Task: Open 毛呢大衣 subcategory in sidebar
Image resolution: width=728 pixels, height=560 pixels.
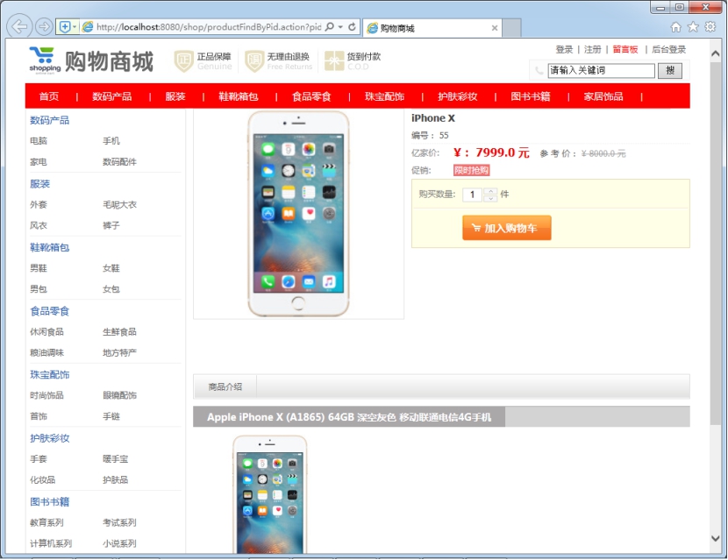Action: [120, 204]
